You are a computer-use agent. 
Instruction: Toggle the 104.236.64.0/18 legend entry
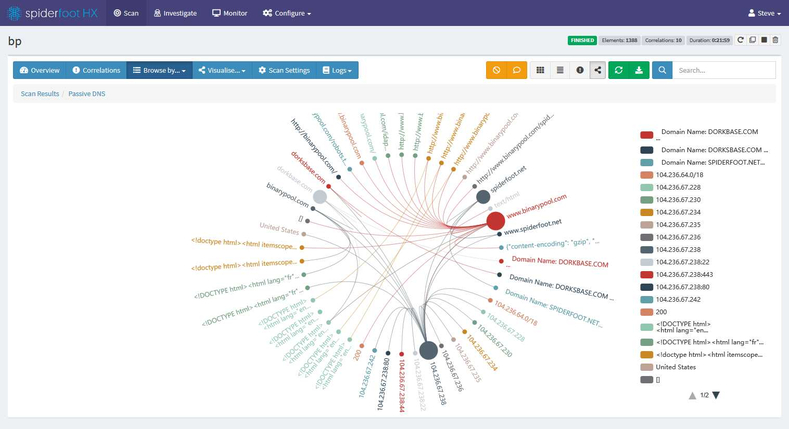point(672,175)
